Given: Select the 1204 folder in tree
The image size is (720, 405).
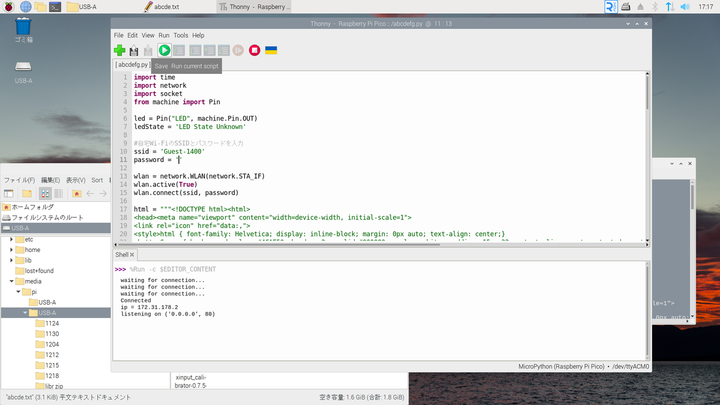Looking at the screenshot, I should 51,343.
